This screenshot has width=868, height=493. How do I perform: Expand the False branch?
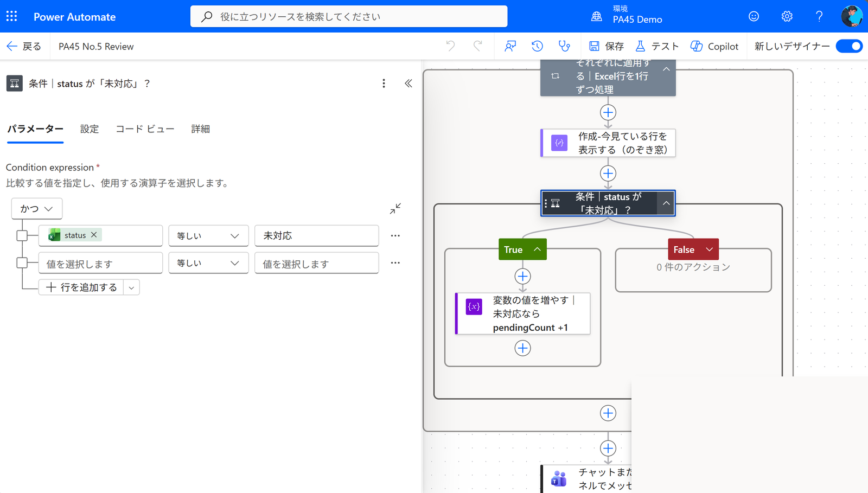click(x=709, y=249)
